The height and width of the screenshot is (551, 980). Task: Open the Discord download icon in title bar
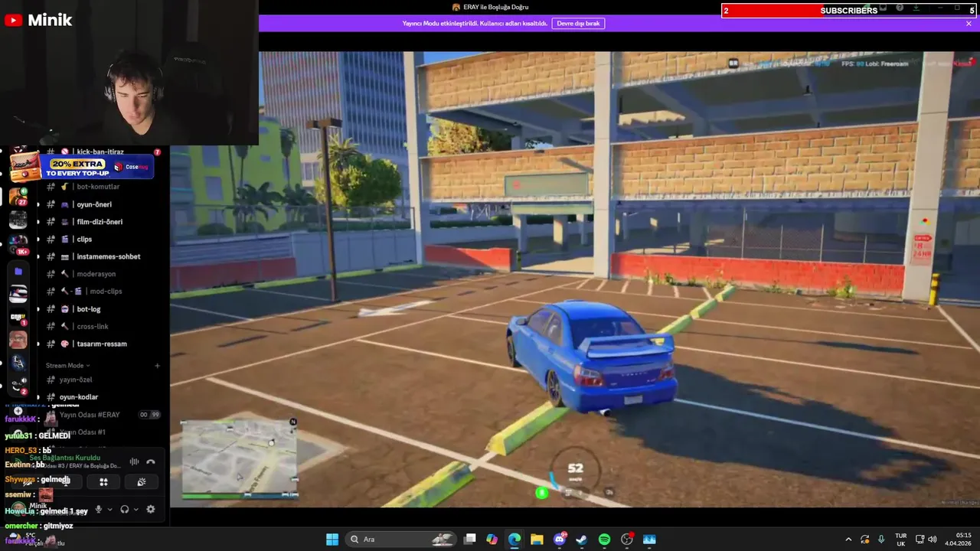[x=916, y=8]
